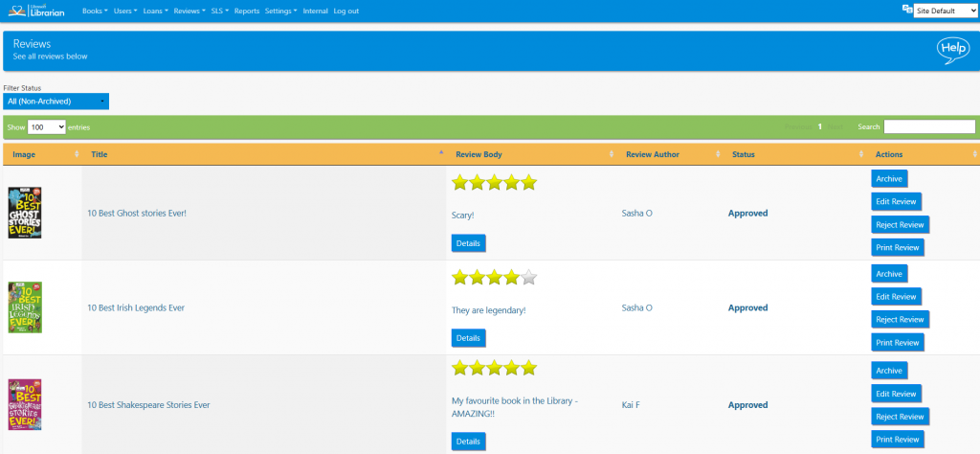The image size is (980, 454).
Task: Open the Reports page link
Action: coord(247,11)
